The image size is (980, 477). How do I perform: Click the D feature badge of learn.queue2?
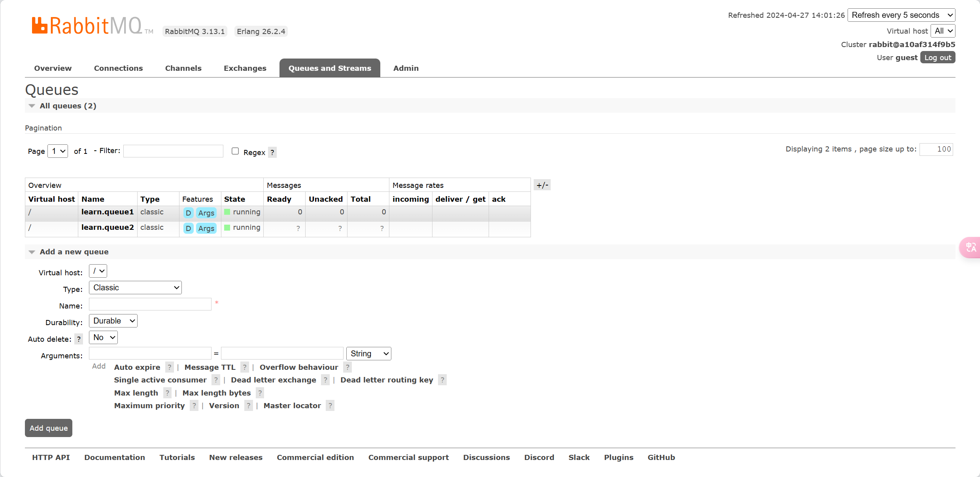tap(189, 228)
